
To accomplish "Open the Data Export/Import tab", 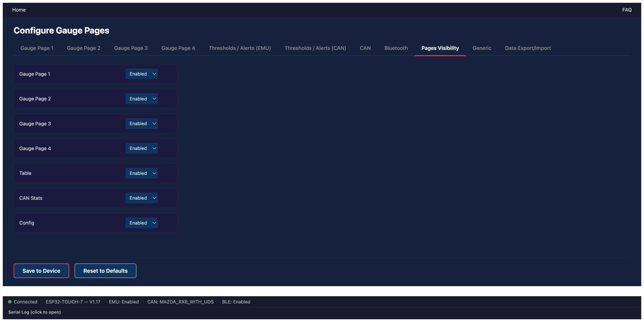I will [528, 48].
